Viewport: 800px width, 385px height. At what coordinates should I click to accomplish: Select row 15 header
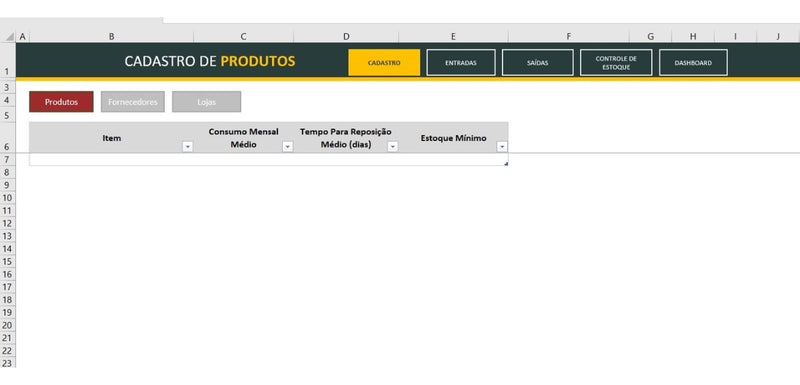(8, 262)
